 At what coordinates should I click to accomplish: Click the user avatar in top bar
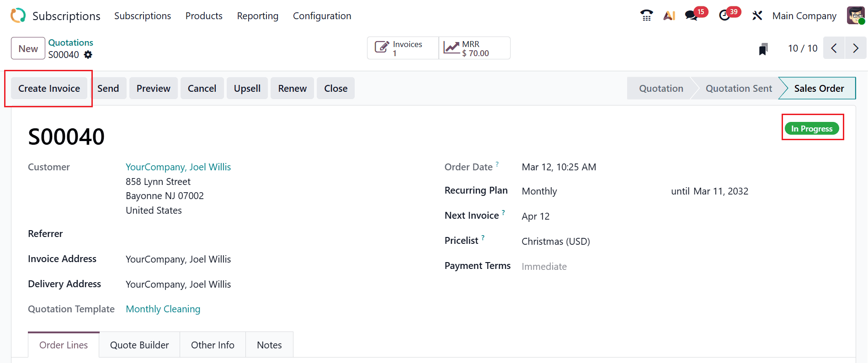pyautogui.click(x=855, y=16)
